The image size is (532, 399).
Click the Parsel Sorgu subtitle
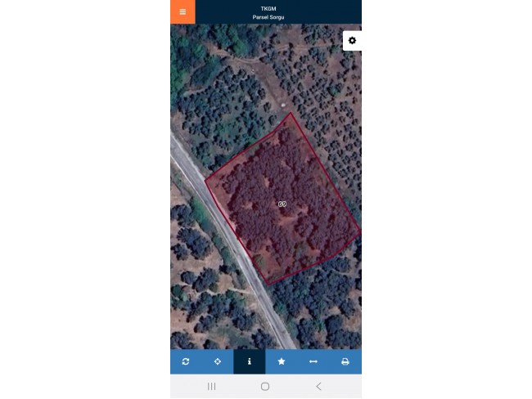pyautogui.click(x=268, y=17)
